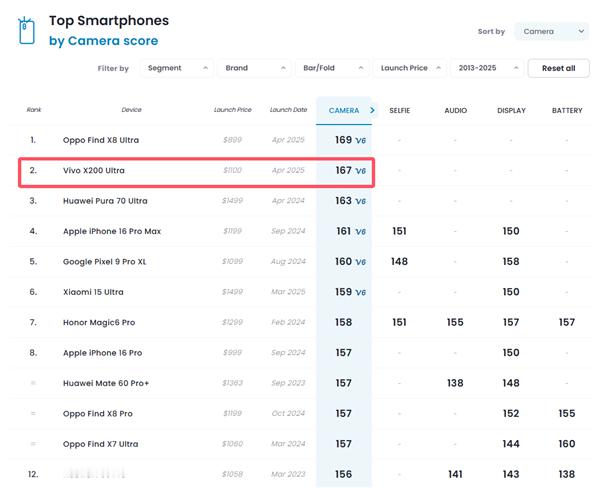Viewport: 600px width, 488px height.
Task: Click the V6 badge on Xiaomi 15 Ultra row
Action: click(x=360, y=292)
